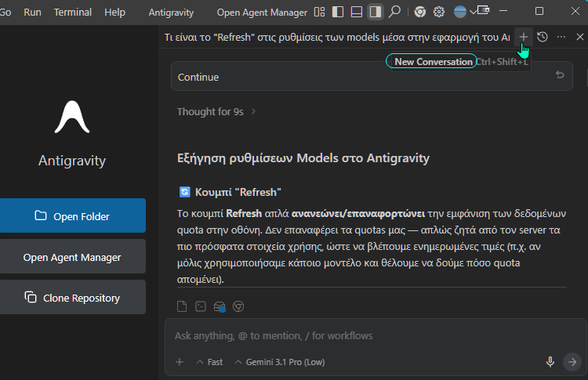Click the Open Folder button
The image size is (588, 380).
(73, 215)
